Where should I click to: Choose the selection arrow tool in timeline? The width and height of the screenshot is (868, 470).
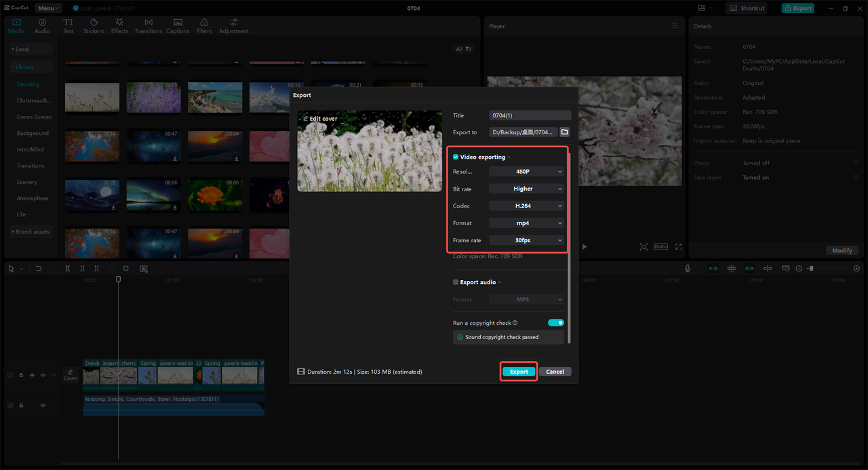pyautogui.click(x=11, y=269)
